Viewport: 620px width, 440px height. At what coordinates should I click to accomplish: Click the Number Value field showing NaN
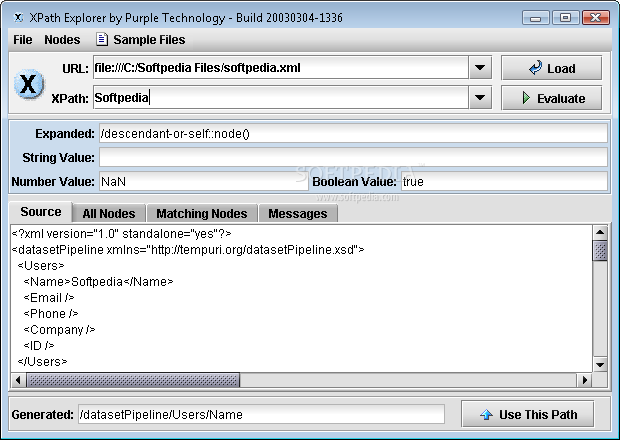204,181
